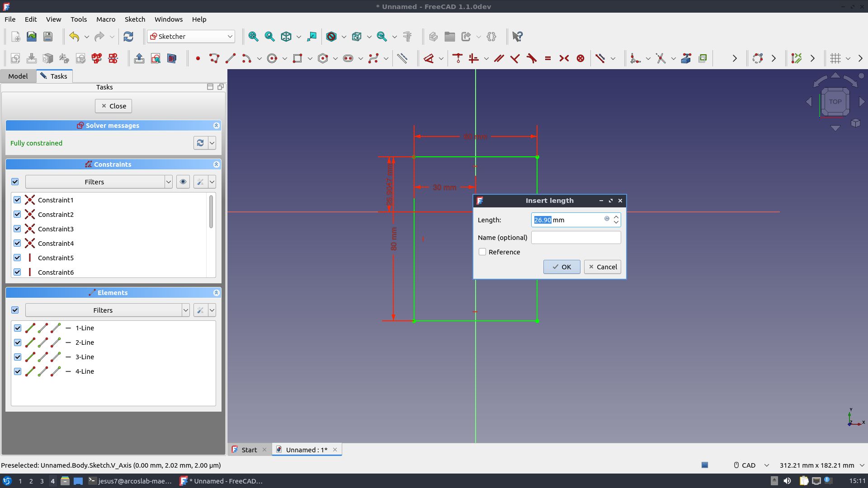Open the File menu
Screen dimensions: 868x488
[x=10, y=19]
